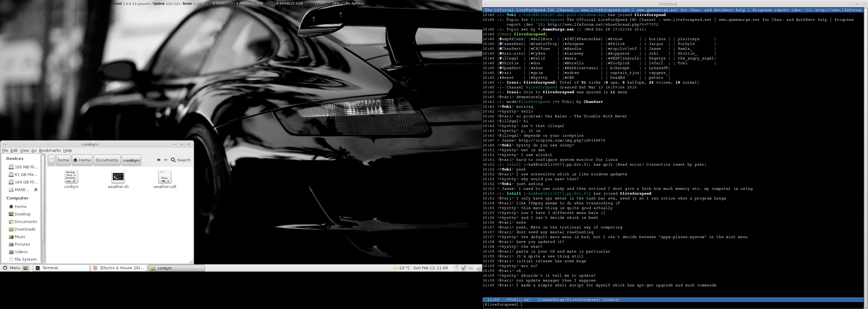Click the network signal tray icon
868x309 pixels.
pos(478,268)
